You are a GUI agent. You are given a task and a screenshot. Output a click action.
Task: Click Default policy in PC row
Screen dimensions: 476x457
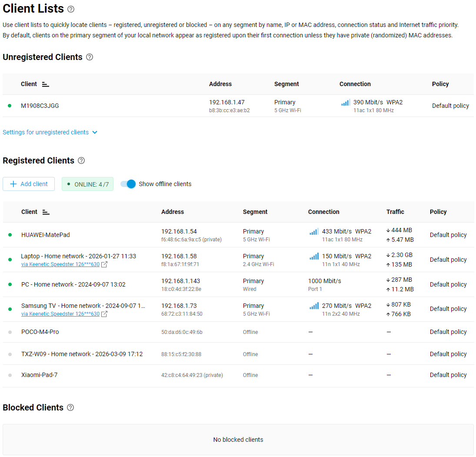coord(448,284)
